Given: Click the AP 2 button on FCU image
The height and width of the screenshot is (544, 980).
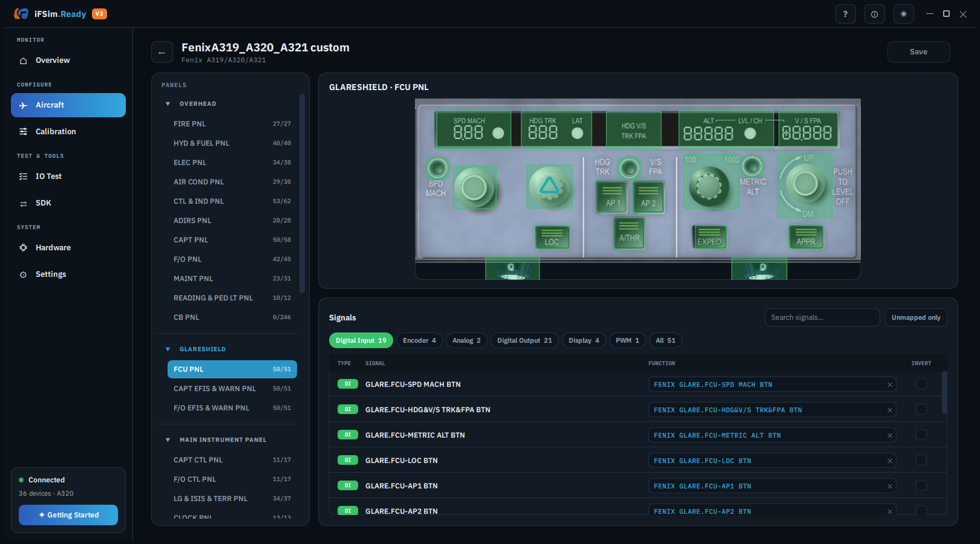Looking at the screenshot, I should coord(648,198).
